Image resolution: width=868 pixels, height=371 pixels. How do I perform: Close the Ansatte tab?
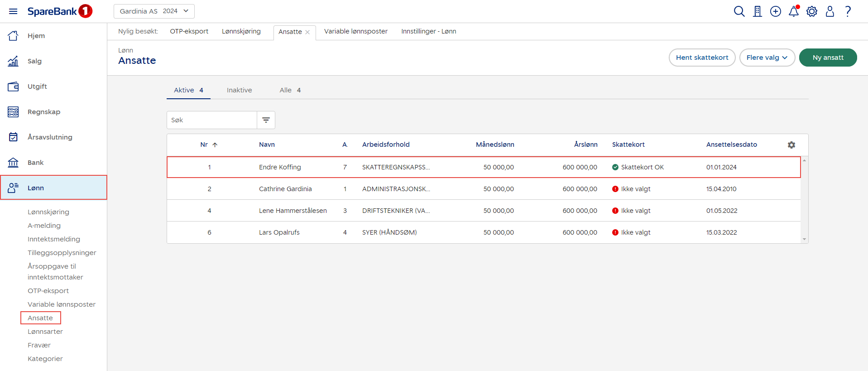307,32
